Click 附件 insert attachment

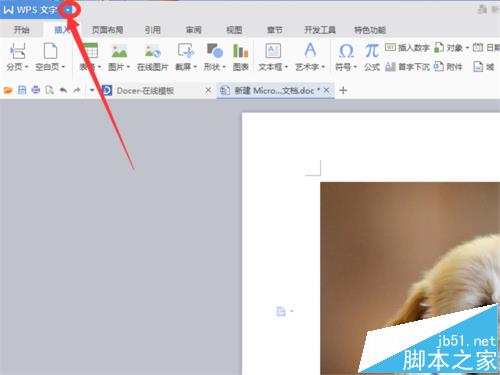tap(448, 67)
